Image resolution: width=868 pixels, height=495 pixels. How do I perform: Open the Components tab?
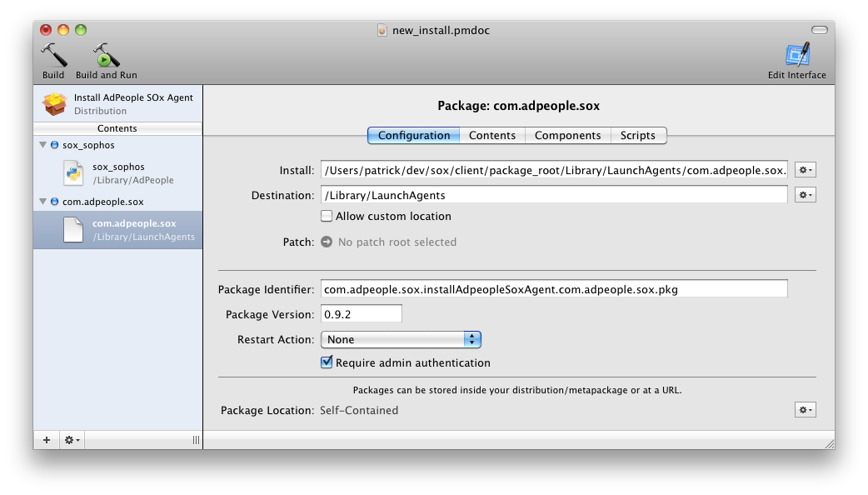(568, 135)
